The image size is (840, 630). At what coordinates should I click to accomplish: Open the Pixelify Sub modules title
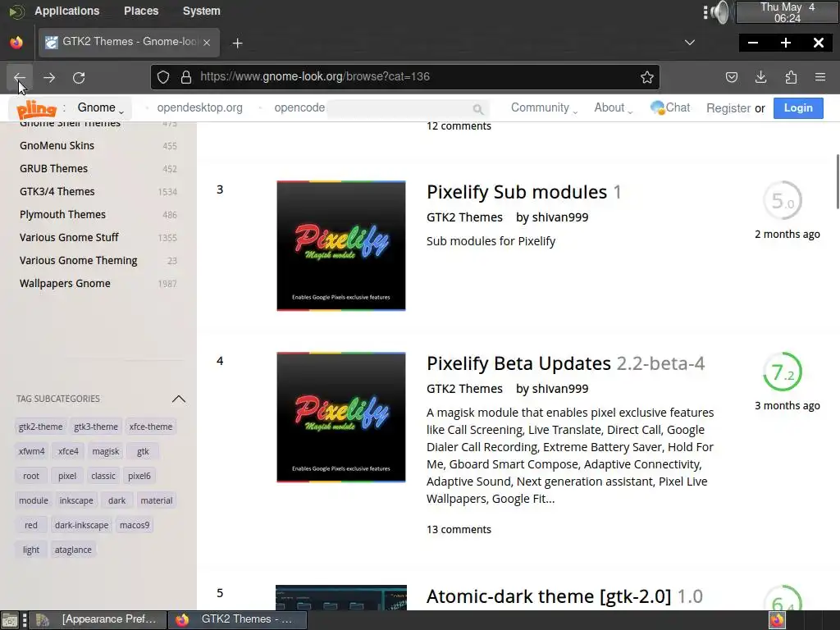tap(517, 192)
